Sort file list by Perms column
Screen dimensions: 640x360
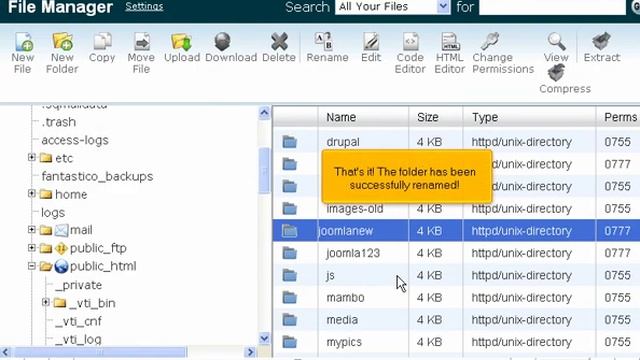(x=620, y=118)
